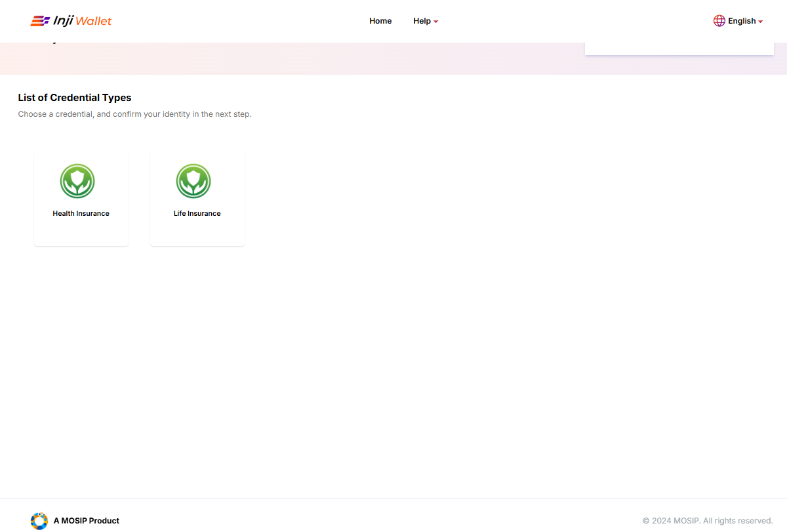Select the Life Insurance label

[197, 213]
